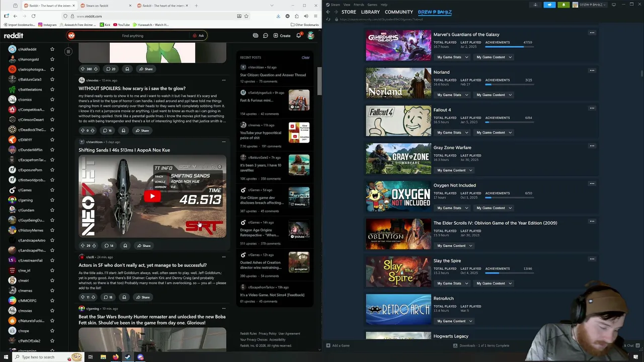Share the Shifting Sands post
The image size is (644, 362).
pos(144,246)
